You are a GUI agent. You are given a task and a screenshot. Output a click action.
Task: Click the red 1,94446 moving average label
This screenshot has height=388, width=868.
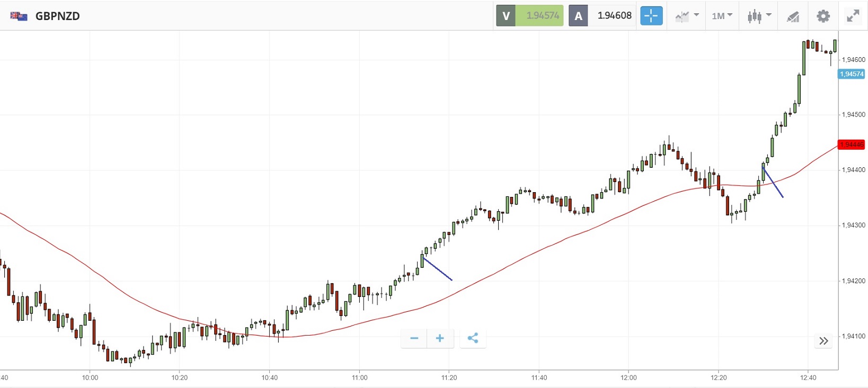851,145
